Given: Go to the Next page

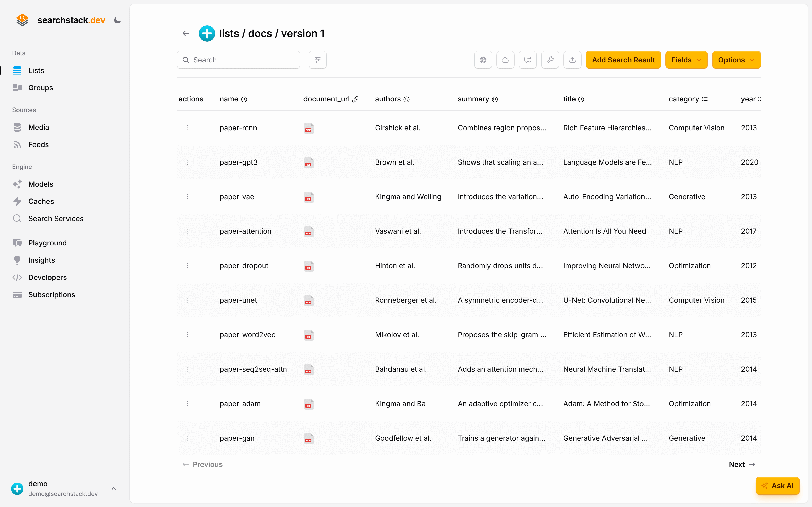Looking at the screenshot, I should tap(742, 464).
